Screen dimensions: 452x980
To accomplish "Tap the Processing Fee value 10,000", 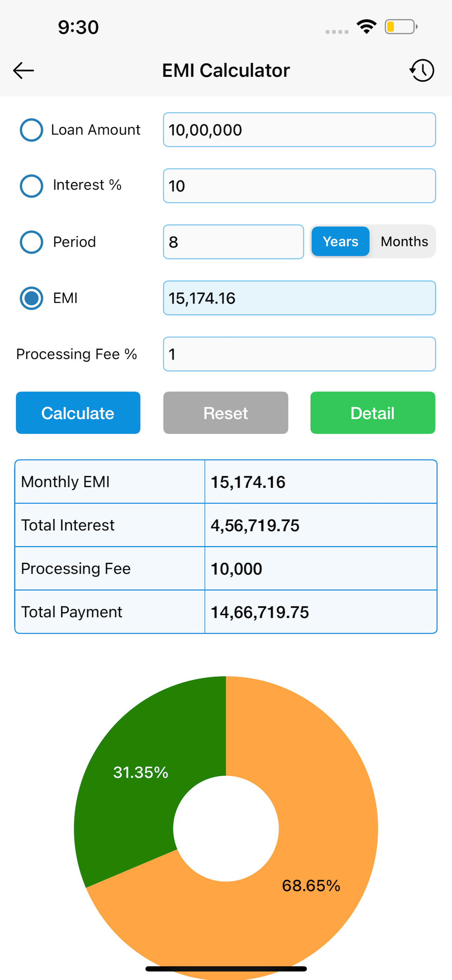I will coord(236,569).
